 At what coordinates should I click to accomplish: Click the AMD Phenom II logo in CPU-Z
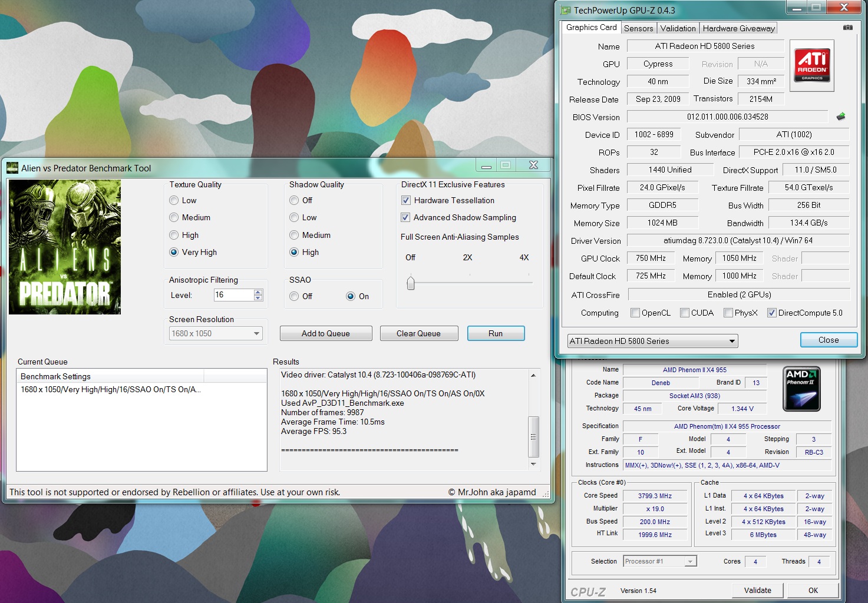click(801, 389)
